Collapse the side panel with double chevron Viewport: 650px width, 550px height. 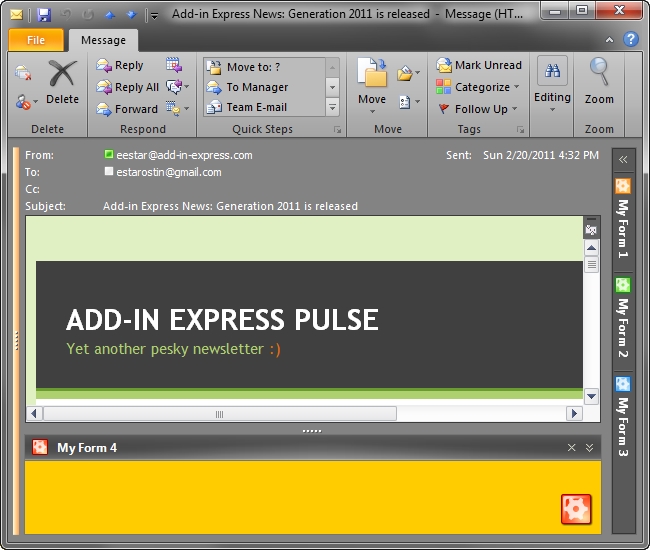click(623, 160)
